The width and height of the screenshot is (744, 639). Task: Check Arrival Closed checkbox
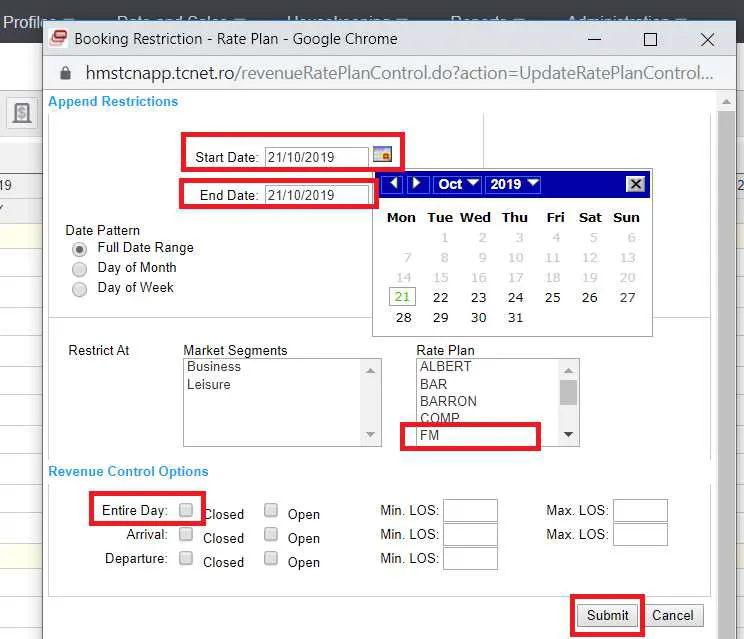coord(186,534)
